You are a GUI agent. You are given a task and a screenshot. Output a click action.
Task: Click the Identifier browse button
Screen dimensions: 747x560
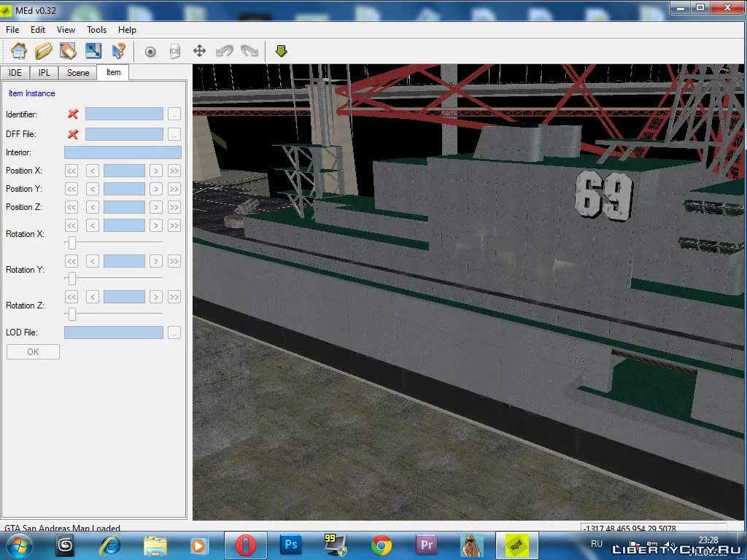174,114
